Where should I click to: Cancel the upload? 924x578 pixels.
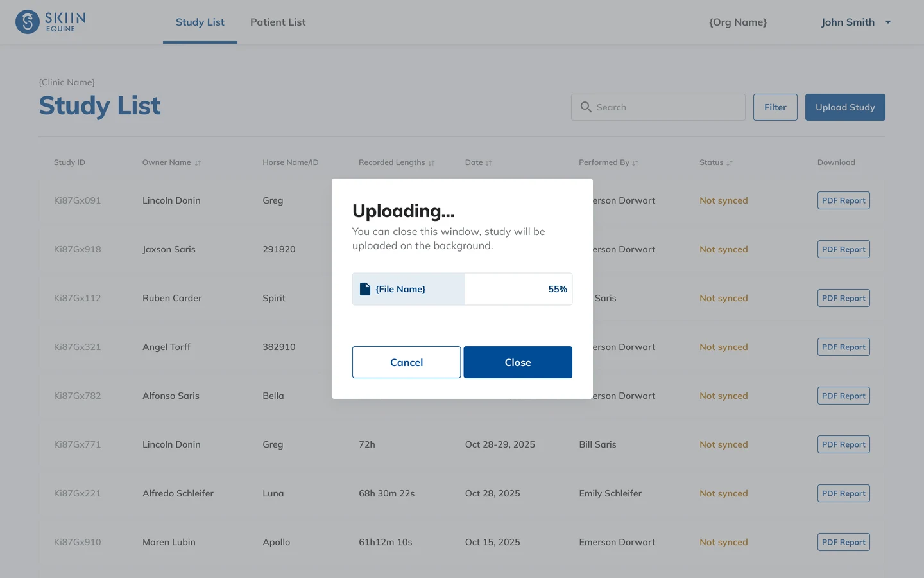tap(406, 362)
